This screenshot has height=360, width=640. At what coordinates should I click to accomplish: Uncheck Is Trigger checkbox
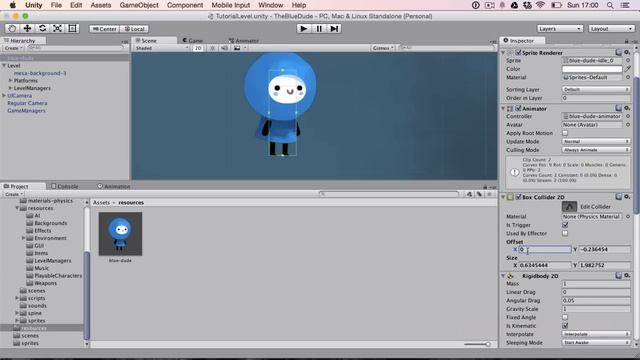point(565,225)
